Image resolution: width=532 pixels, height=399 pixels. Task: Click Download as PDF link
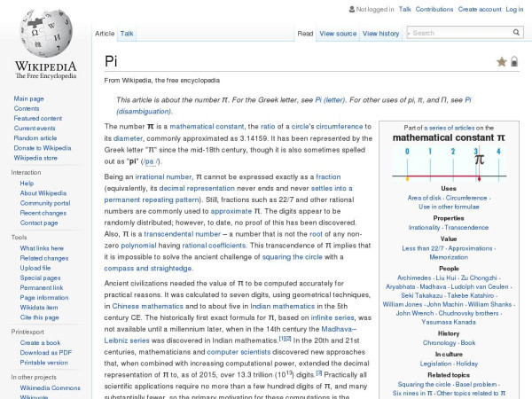click(x=46, y=353)
